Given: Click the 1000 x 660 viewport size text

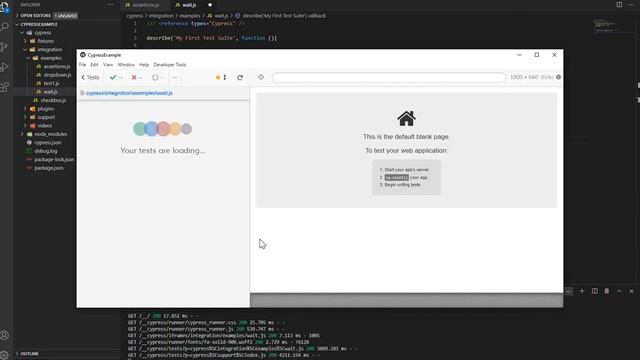Looking at the screenshot, I should tap(524, 77).
